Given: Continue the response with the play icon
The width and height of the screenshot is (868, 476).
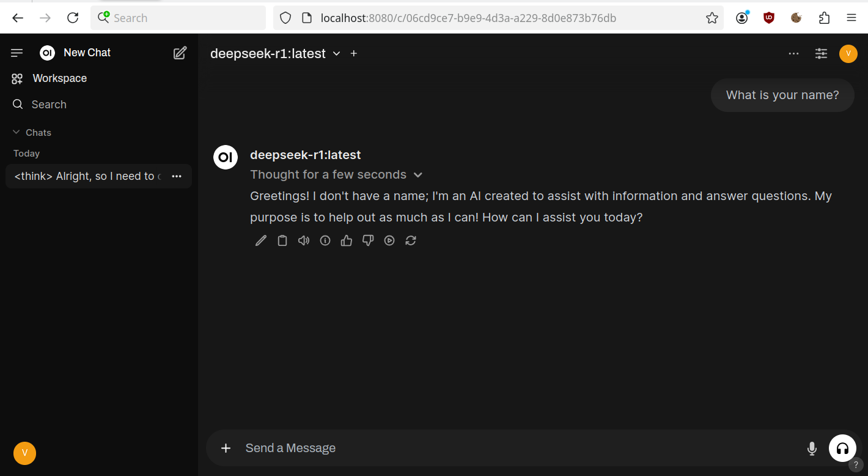Looking at the screenshot, I should pyautogui.click(x=389, y=240).
